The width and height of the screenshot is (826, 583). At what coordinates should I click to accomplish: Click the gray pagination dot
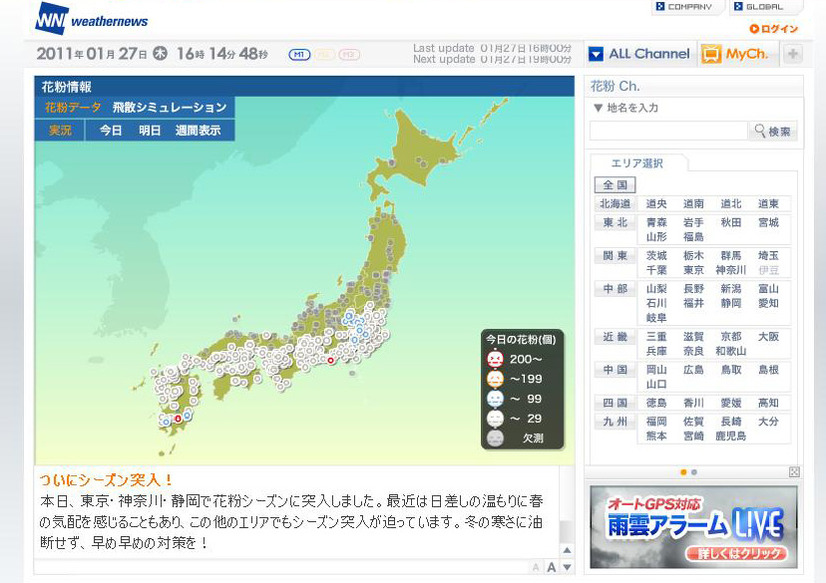(x=694, y=472)
